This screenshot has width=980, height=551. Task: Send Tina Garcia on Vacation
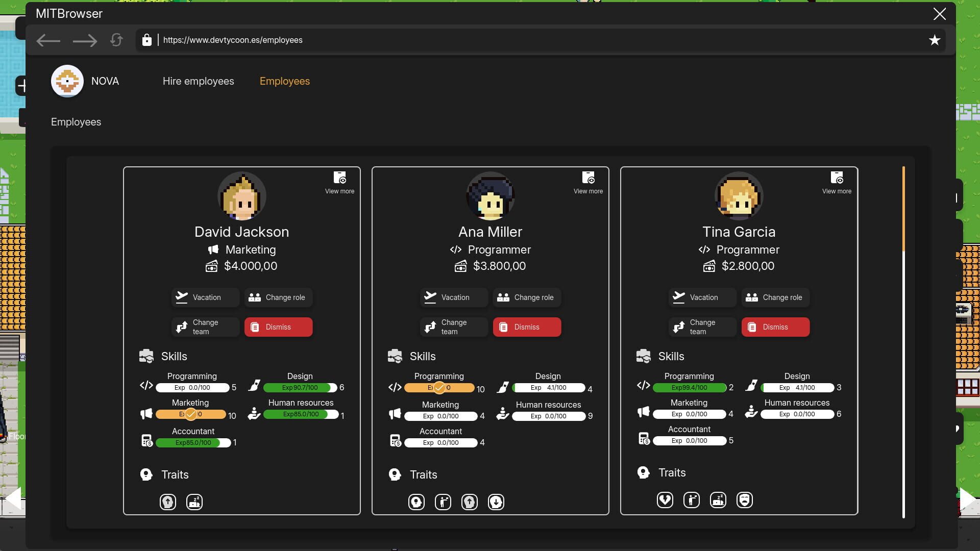pyautogui.click(x=702, y=297)
